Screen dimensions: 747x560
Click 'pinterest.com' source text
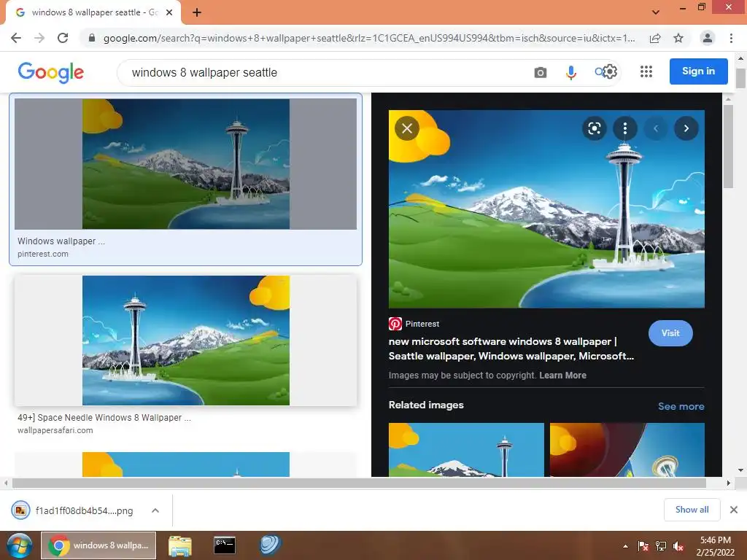[43, 254]
